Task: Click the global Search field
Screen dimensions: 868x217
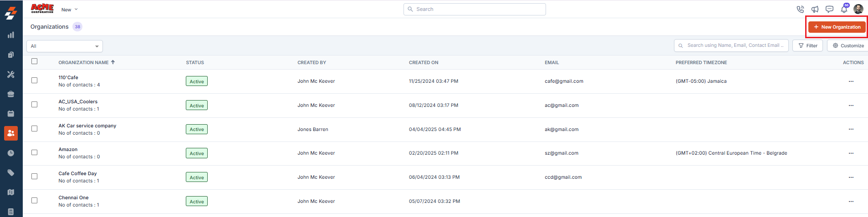Action: (x=475, y=9)
